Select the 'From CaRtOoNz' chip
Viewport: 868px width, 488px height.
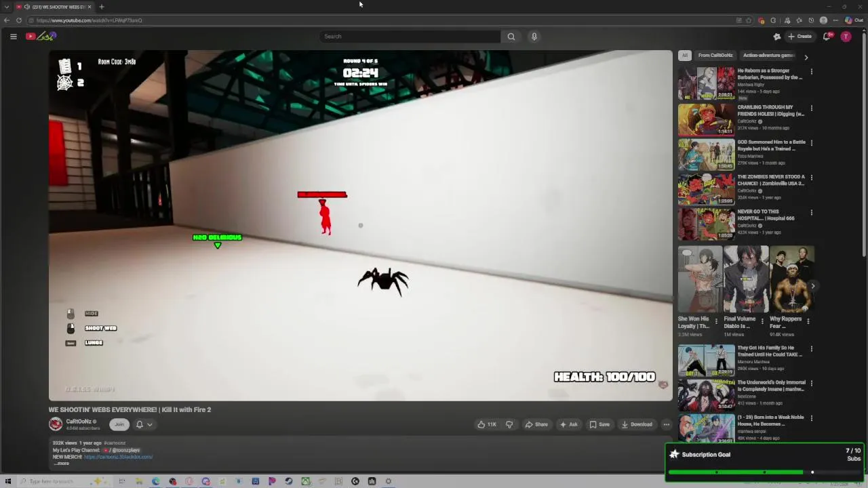point(715,56)
